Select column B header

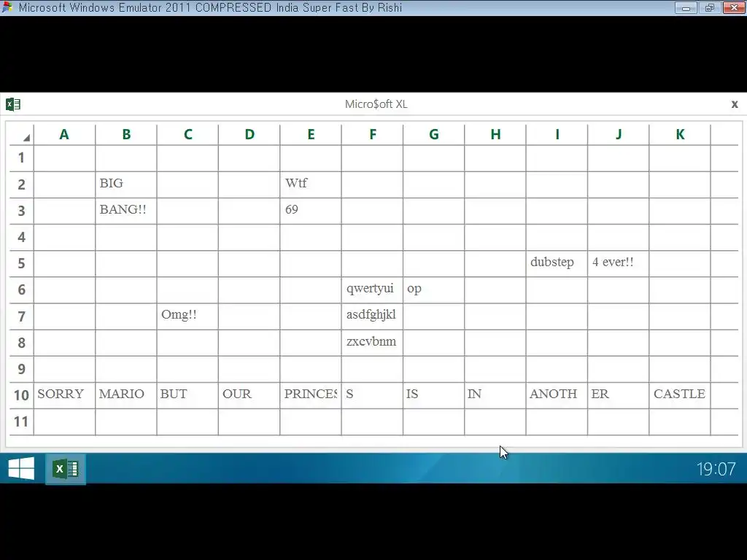click(126, 135)
